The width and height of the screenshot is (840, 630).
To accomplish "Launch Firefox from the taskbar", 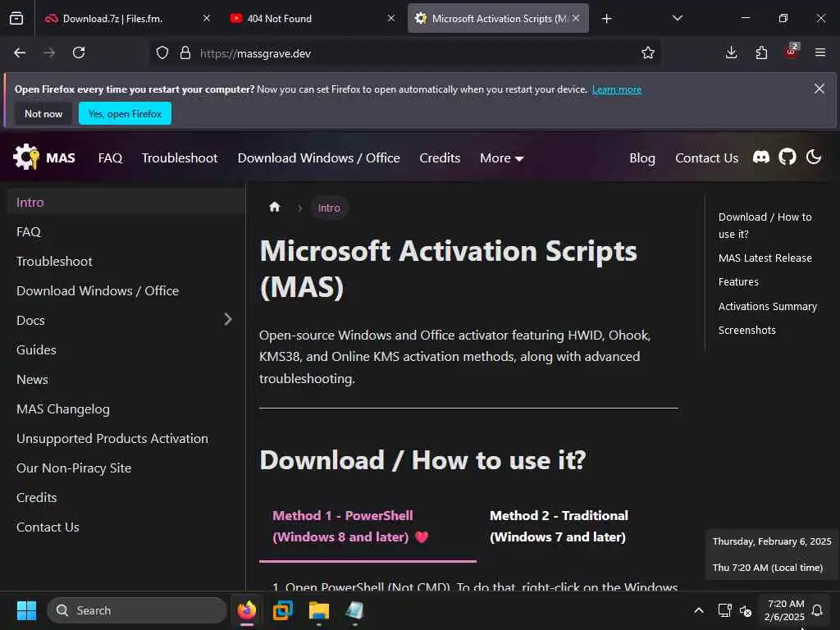I will (x=247, y=610).
